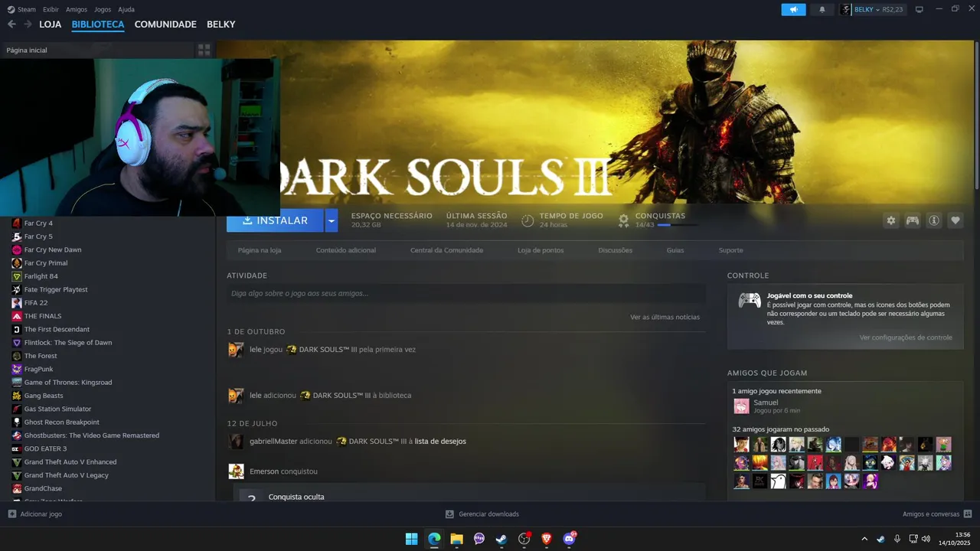The width and height of the screenshot is (980, 551).
Task: Open the LOJA tab
Action: (x=51, y=24)
